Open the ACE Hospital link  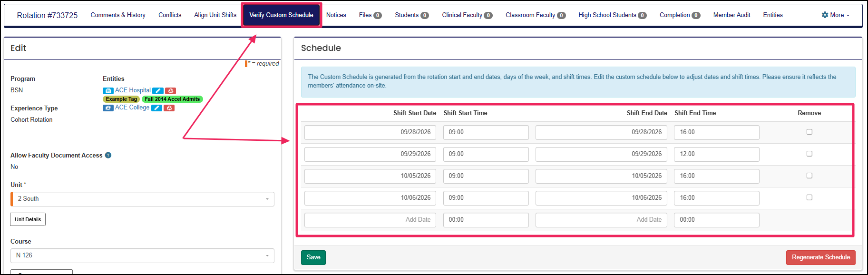click(x=133, y=90)
